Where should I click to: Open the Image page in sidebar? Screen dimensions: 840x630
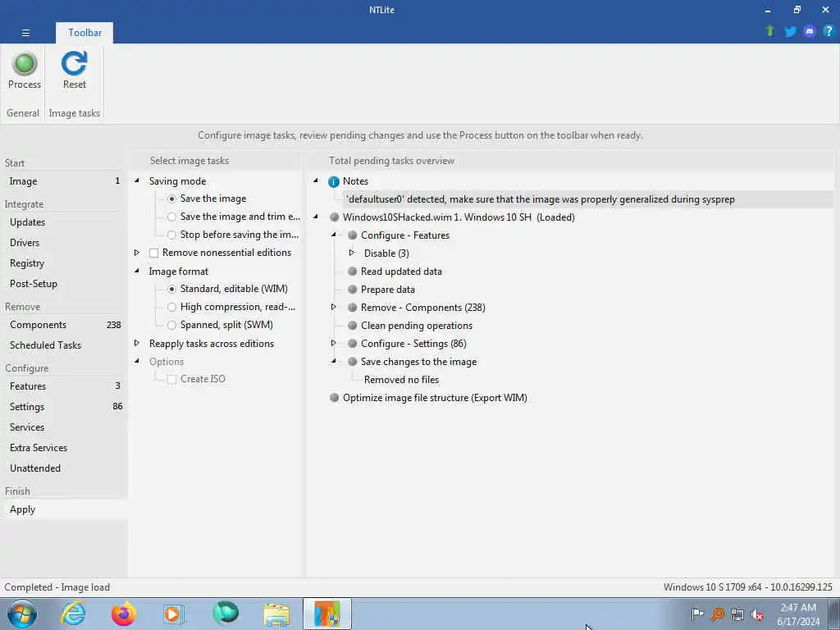click(x=64, y=181)
